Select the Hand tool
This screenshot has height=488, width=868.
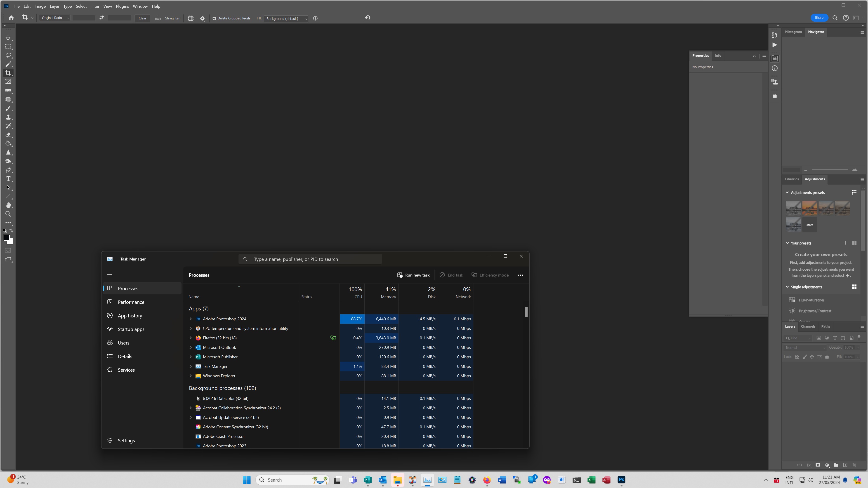pos(8,205)
